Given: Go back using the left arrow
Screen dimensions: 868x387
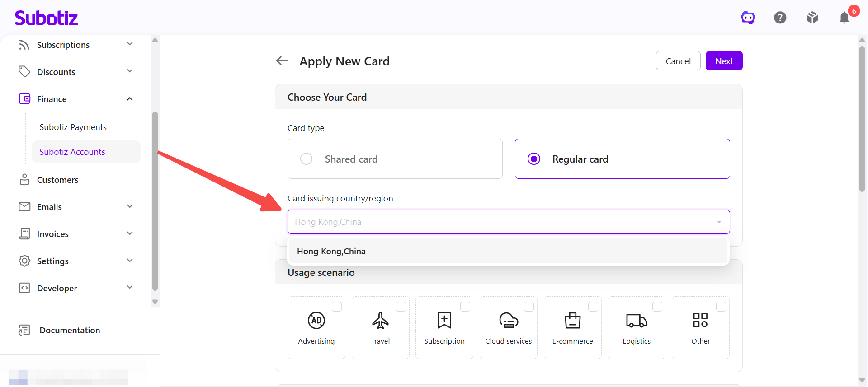Looking at the screenshot, I should coord(282,61).
